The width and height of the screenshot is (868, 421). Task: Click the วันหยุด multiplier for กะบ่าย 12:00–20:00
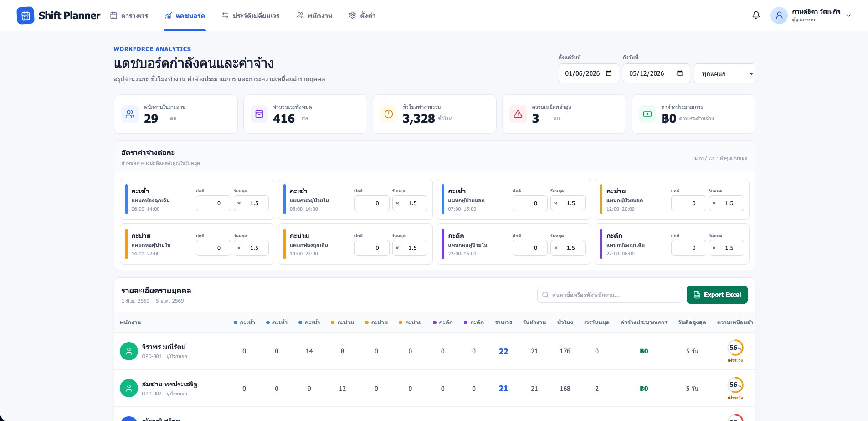[x=726, y=203]
